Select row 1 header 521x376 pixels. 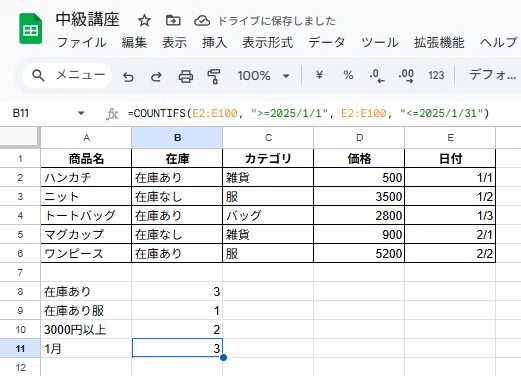(x=20, y=158)
